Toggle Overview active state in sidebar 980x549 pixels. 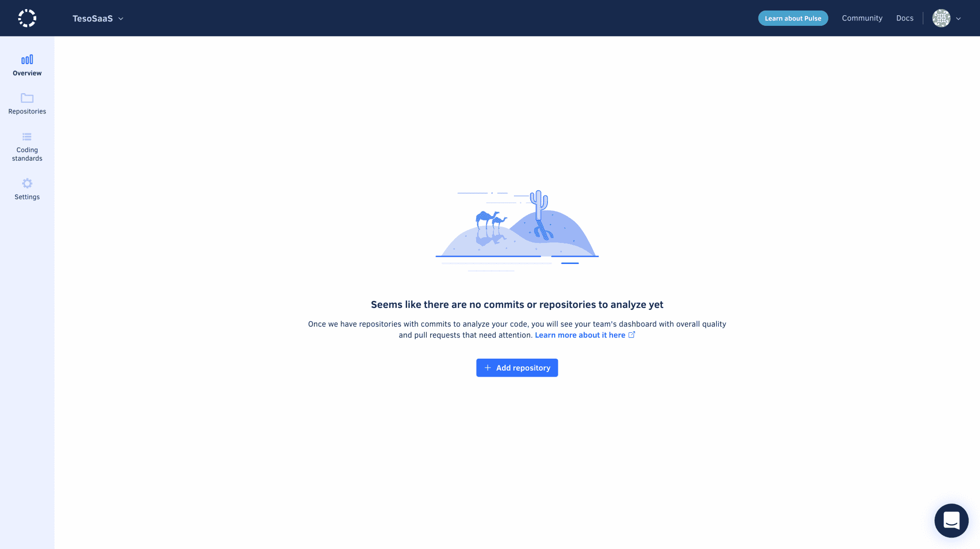[x=27, y=65]
